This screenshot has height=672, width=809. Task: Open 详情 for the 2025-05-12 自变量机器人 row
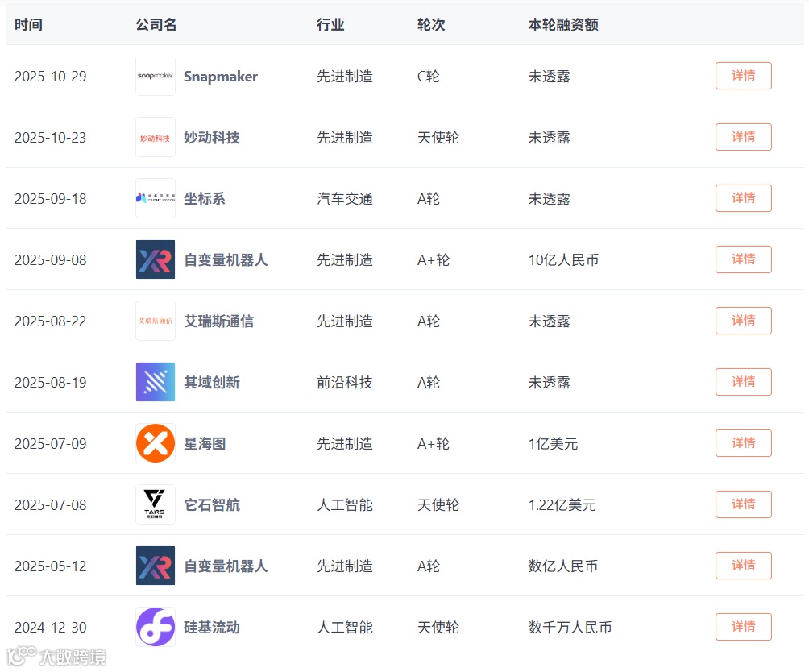click(x=744, y=566)
